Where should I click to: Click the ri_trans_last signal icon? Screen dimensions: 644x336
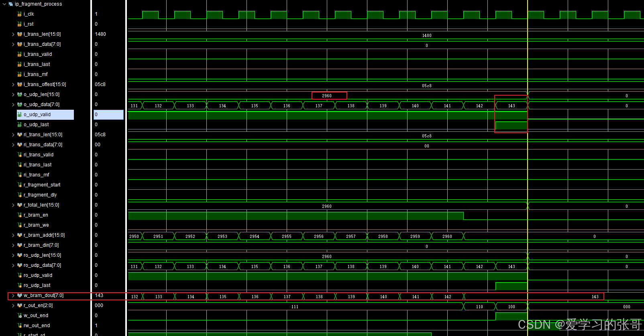tap(20, 165)
